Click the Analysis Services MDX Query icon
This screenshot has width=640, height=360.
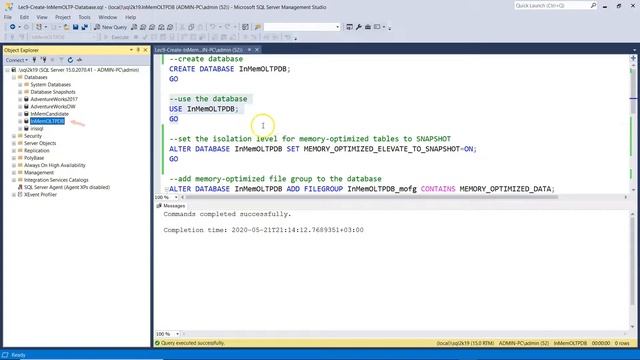tap(143, 27)
